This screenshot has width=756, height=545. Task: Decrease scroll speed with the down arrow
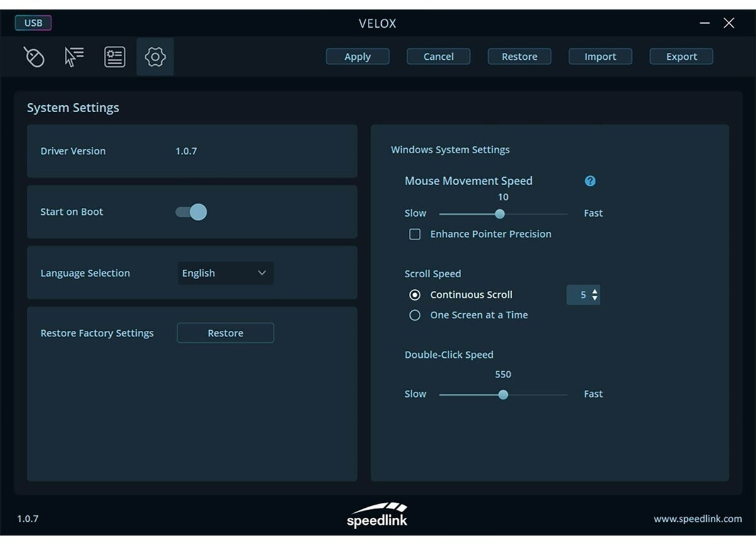point(595,299)
